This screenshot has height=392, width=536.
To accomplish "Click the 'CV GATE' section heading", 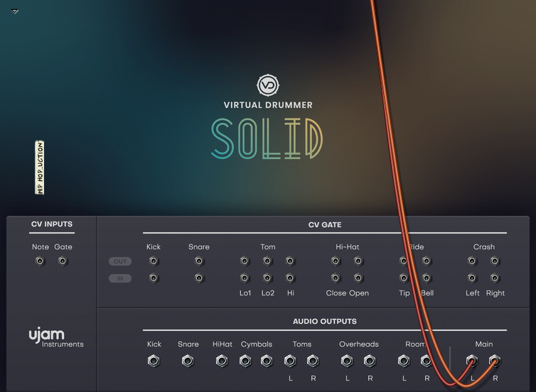I will [325, 224].
